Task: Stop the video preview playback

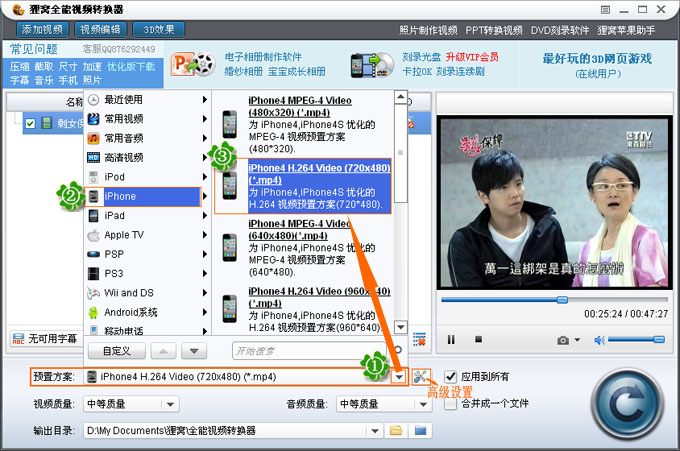Action: click(478, 340)
